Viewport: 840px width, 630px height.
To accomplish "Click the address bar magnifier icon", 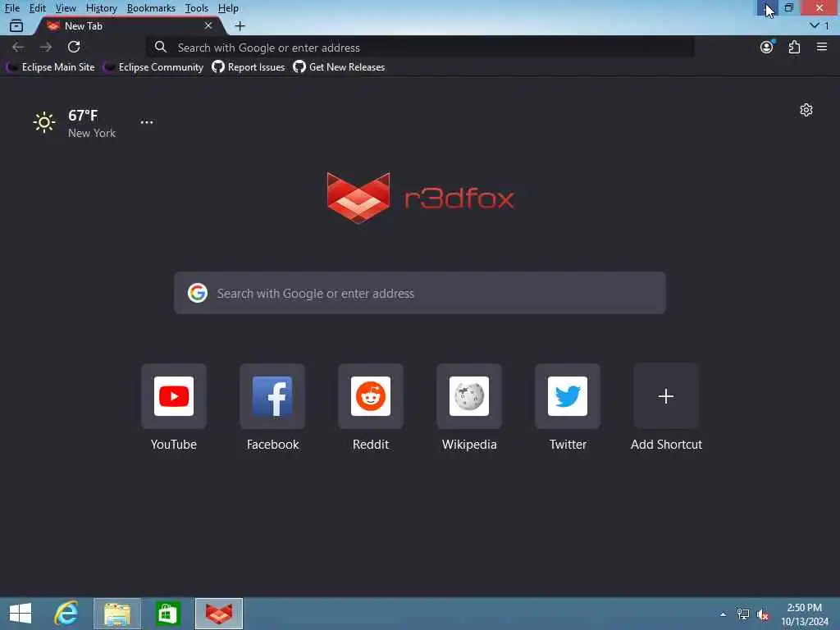I will click(160, 47).
